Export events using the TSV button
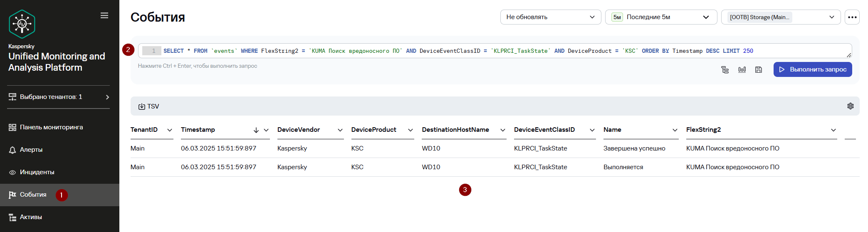Image resolution: width=868 pixels, height=232 pixels. [x=148, y=106]
